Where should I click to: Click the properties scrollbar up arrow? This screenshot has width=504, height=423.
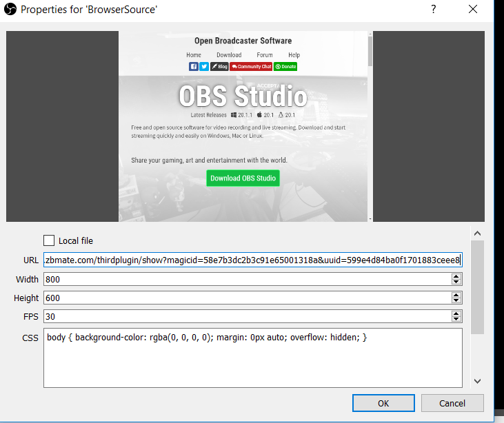coord(477,234)
